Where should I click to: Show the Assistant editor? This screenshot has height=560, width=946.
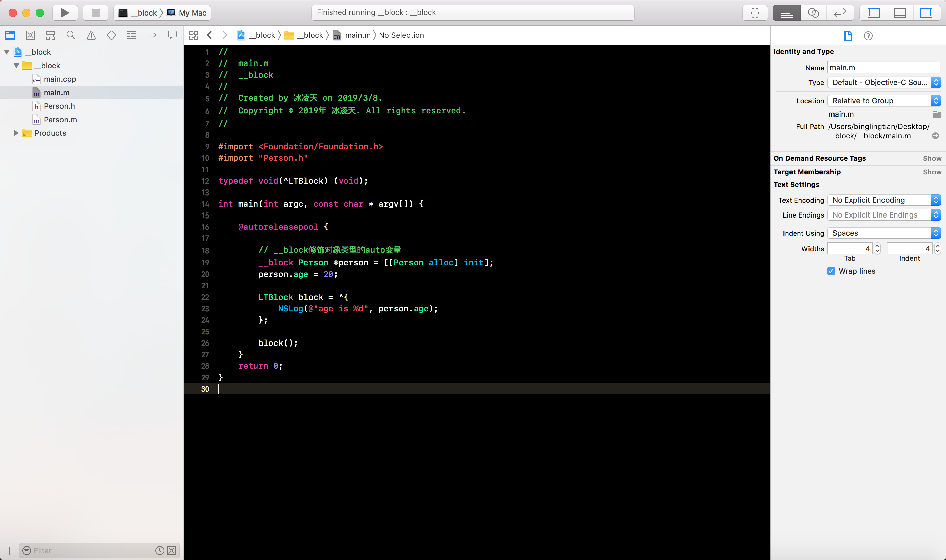pos(814,13)
